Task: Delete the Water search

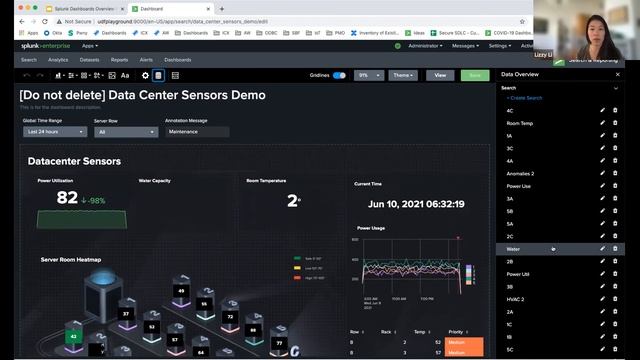Action: tap(615, 249)
